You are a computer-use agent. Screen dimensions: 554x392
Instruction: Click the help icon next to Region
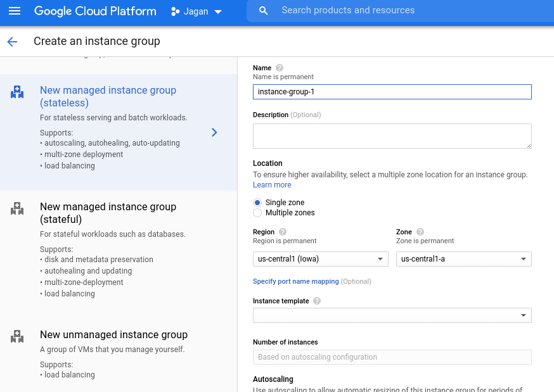[x=283, y=232]
